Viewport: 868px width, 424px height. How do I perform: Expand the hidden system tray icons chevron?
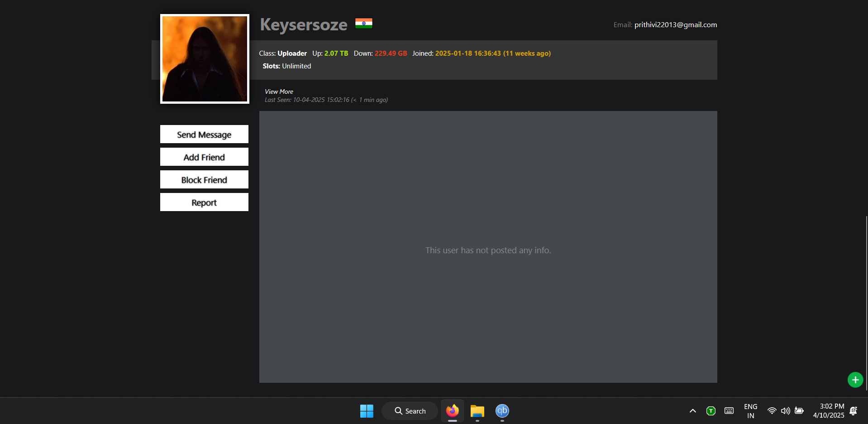tap(692, 411)
